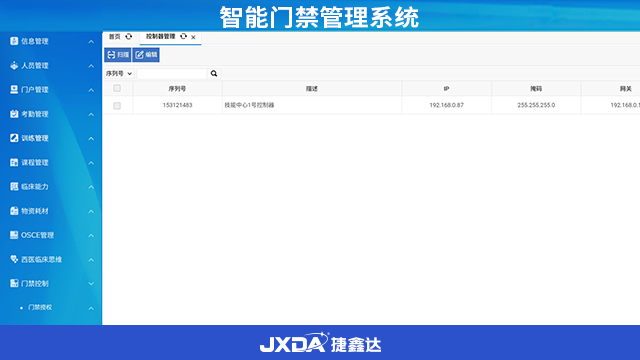Check the row checkbox for 153121483

(117, 106)
